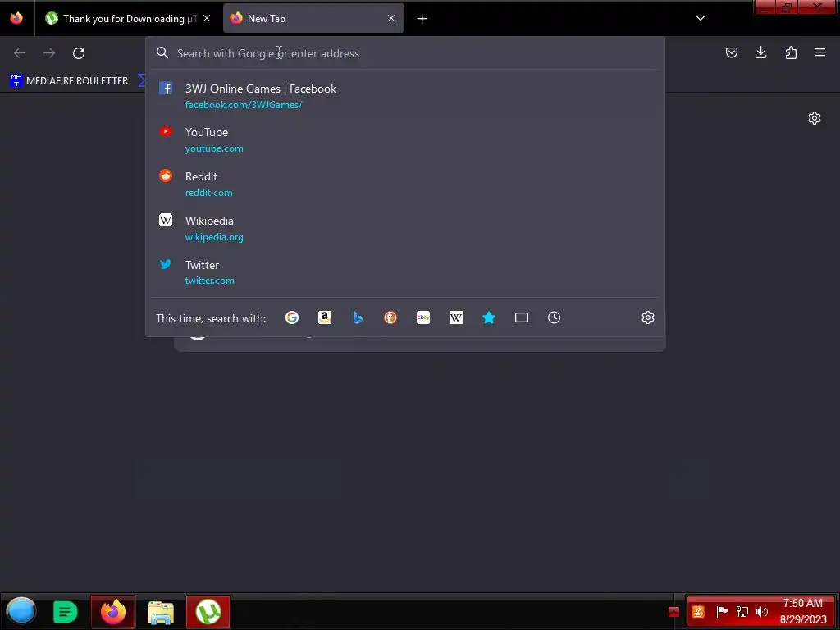
Task: Open the Firefox application menu
Action: [x=820, y=52]
